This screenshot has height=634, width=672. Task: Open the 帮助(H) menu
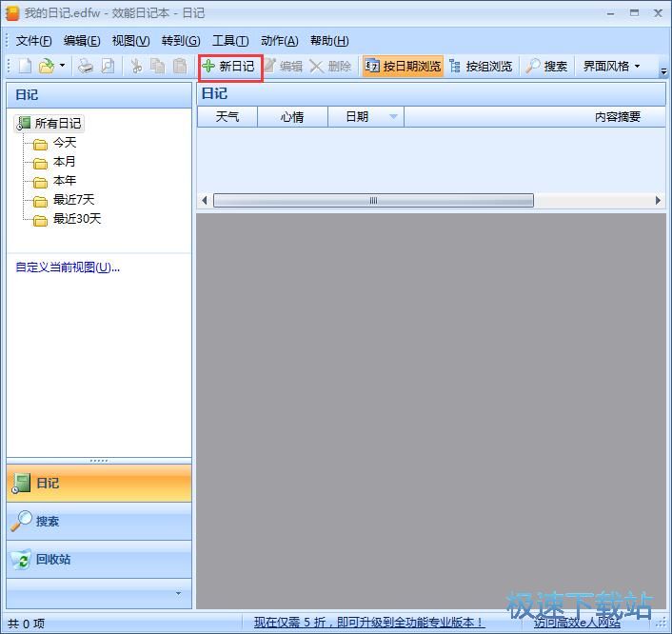coord(329,41)
